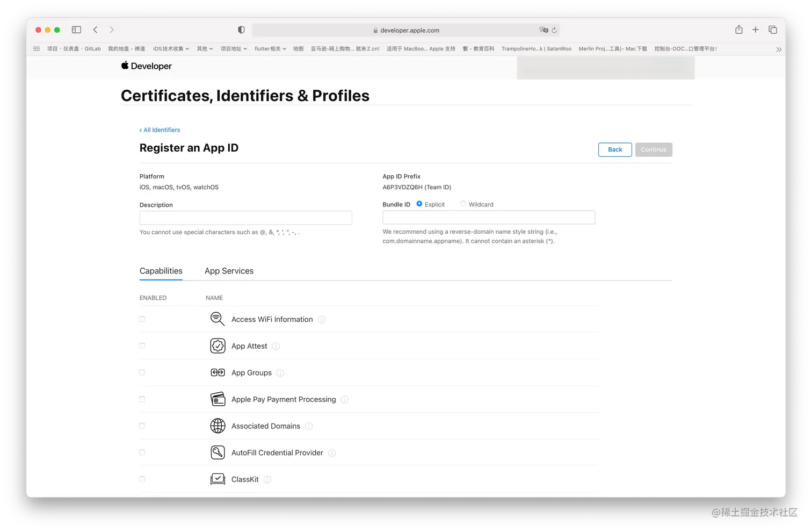Click the translate icon in address bar
Image resolution: width=812 pixels, height=532 pixels.
pyautogui.click(x=543, y=30)
